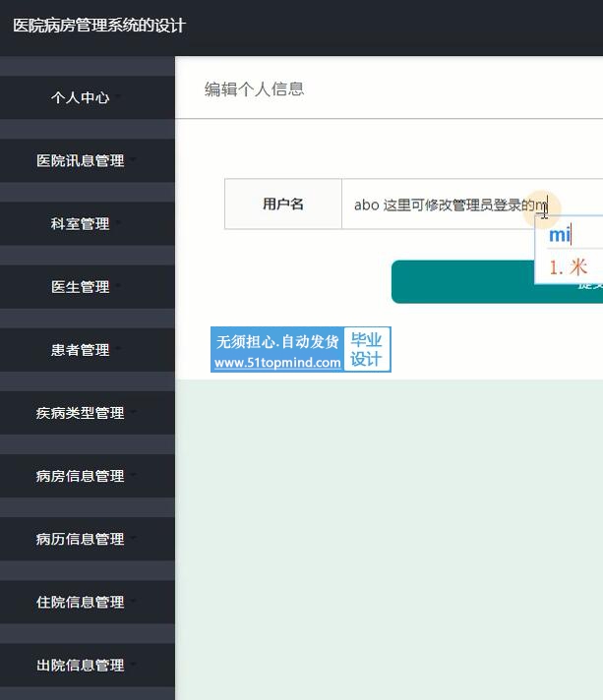Open the 出院信息管理 menu
This screenshot has width=603, height=700.
(x=88, y=666)
